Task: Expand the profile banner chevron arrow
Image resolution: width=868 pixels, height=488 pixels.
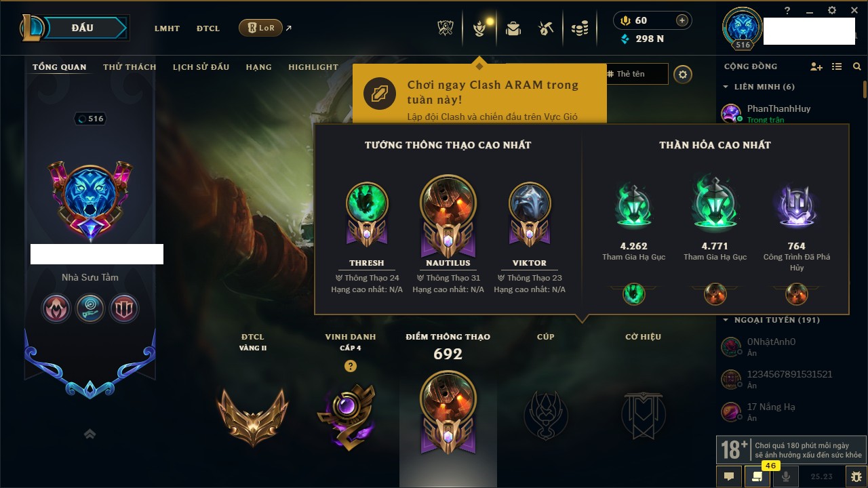Action: click(x=90, y=434)
